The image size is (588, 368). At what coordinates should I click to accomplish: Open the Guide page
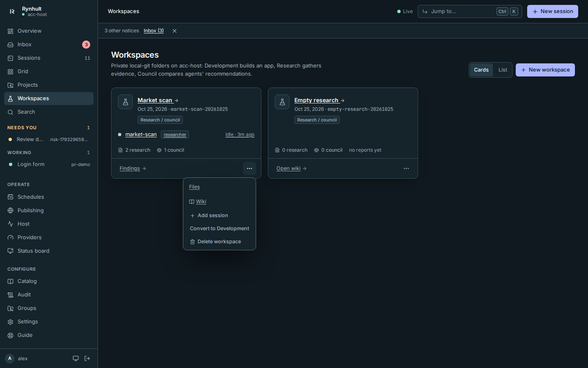click(x=49, y=335)
